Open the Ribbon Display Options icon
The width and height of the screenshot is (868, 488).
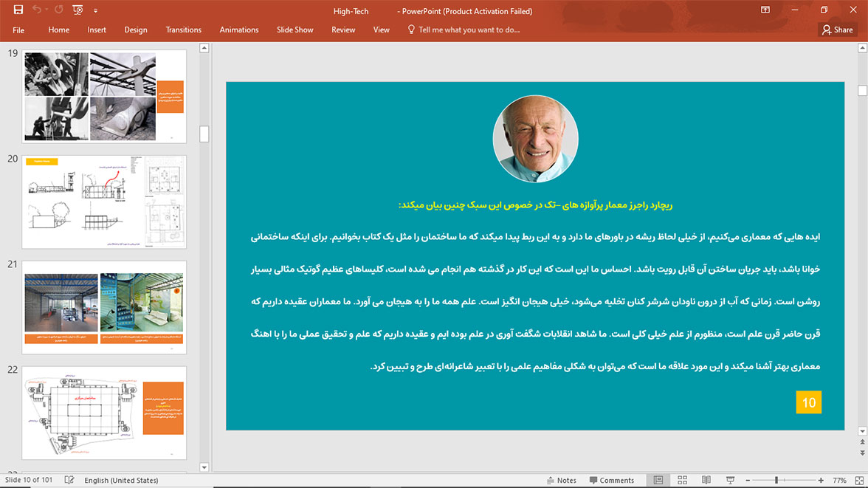click(x=765, y=10)
